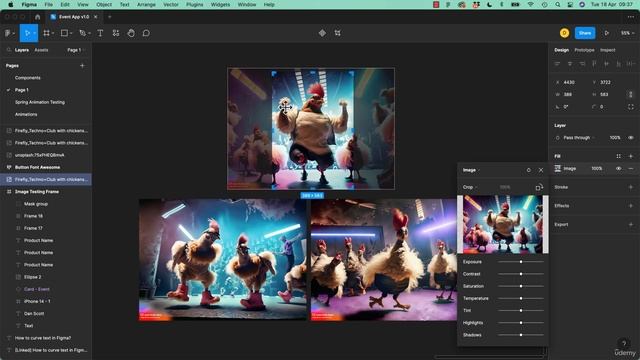Click the Present play icon
The width and height of the screenshot is (640, 360).
point(607,33)
